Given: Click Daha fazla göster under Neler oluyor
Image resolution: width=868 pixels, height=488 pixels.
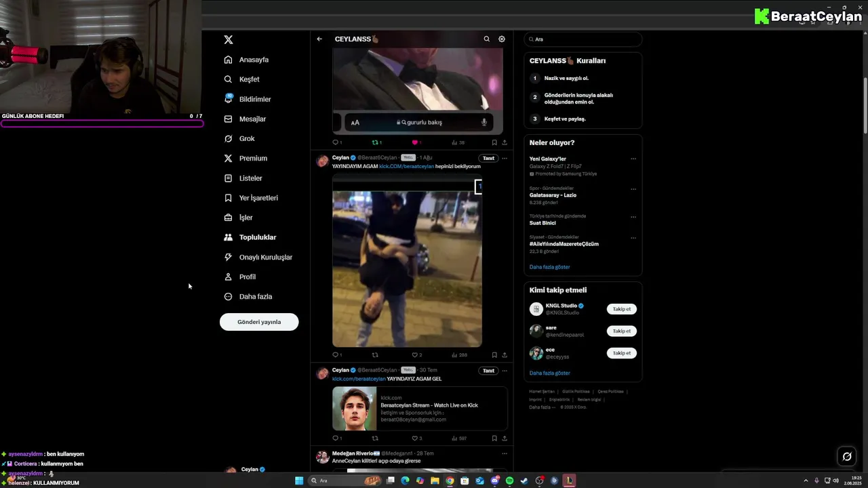Looking at the screenshot, I should (x=550, y=267).
